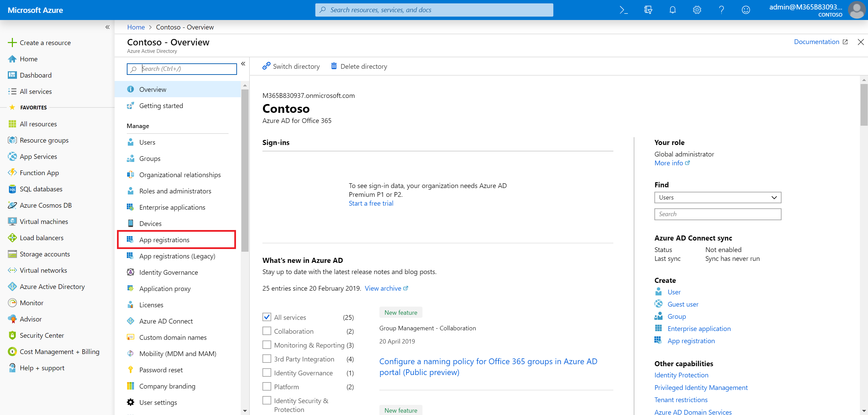
Task: Click the feedback smiley icon
Action: [746, 10]
